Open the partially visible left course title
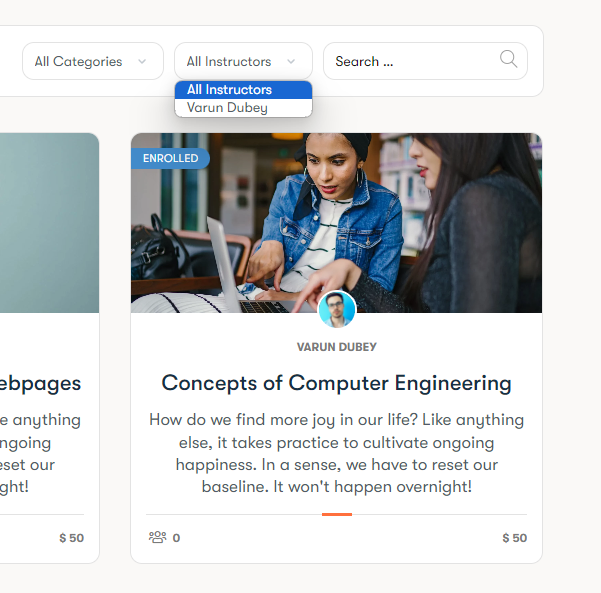The image size is (601, 593). [40, 383]
